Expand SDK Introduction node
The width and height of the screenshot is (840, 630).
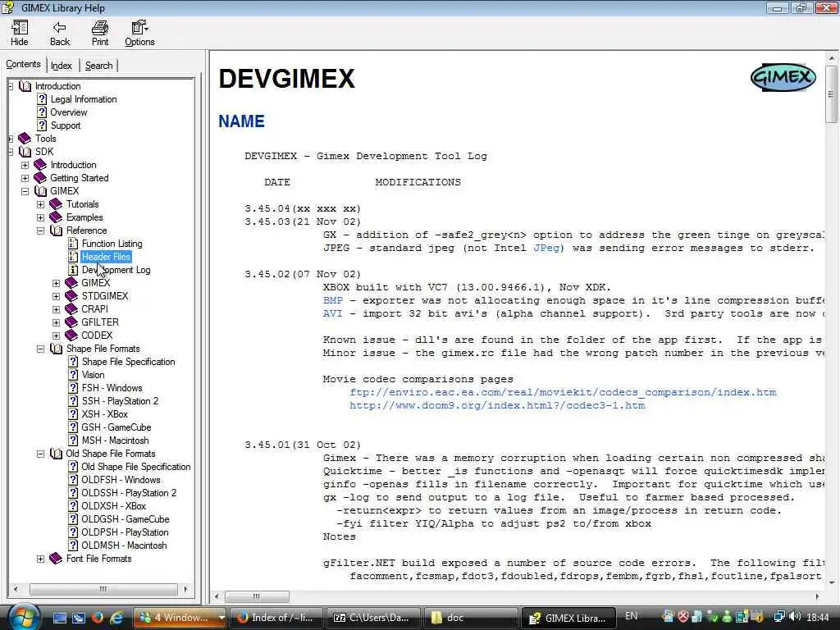pos(25,165)
